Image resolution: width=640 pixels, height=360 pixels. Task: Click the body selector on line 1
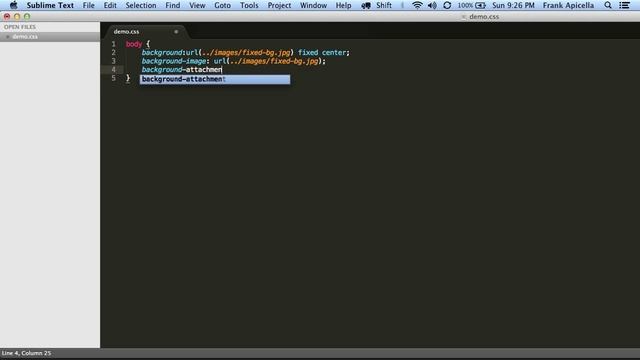coord(134,44)
